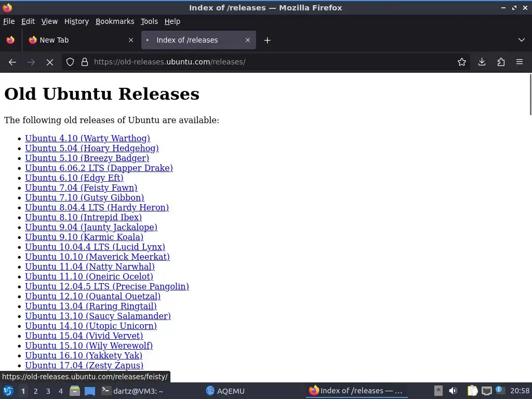Viewport: 532px width, 399px height.
Task: Open Ubuntu 13.04 (Raring Ringtail) link
Action: [91, 305]
